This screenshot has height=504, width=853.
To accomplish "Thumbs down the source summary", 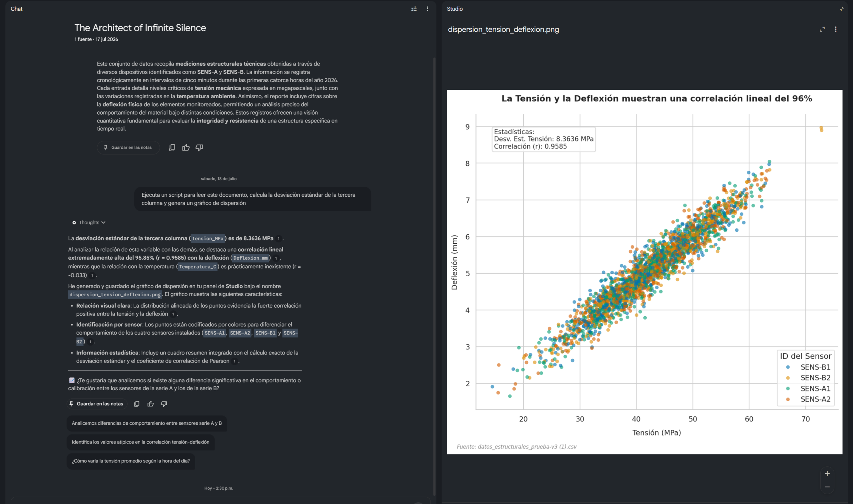I will 199,147.
